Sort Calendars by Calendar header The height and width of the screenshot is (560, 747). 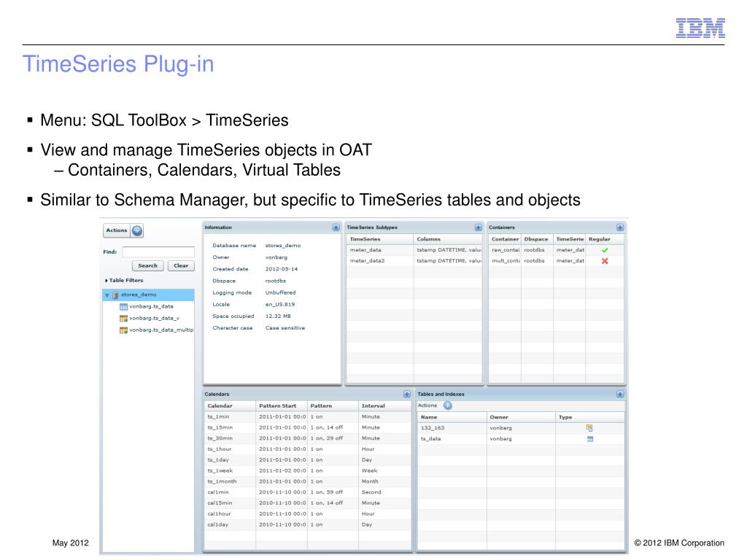pyautogui.click(x=230, y=405)
